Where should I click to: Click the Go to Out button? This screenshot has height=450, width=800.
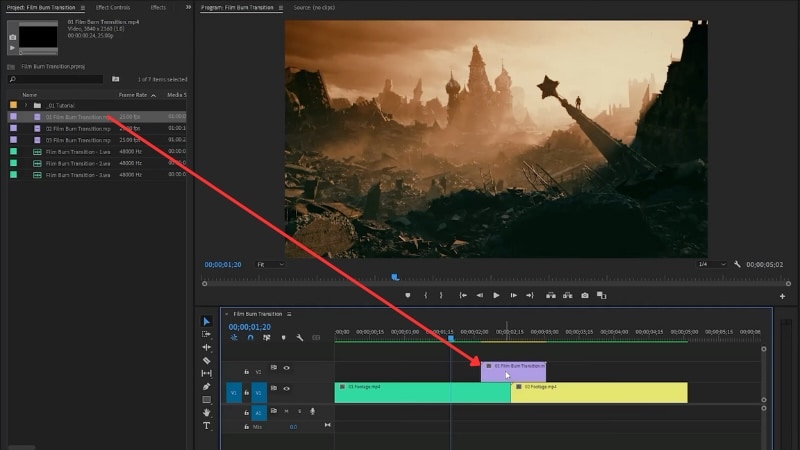530,295
